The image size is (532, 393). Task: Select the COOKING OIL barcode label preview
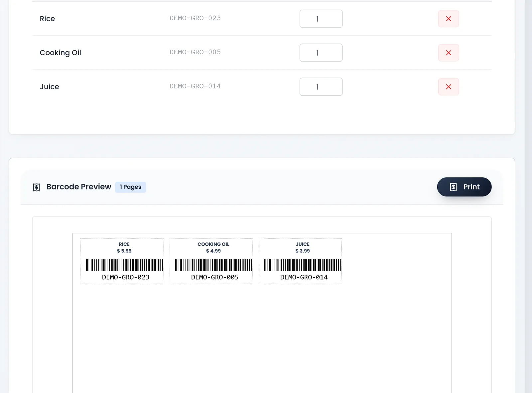[x=211, y=261]
